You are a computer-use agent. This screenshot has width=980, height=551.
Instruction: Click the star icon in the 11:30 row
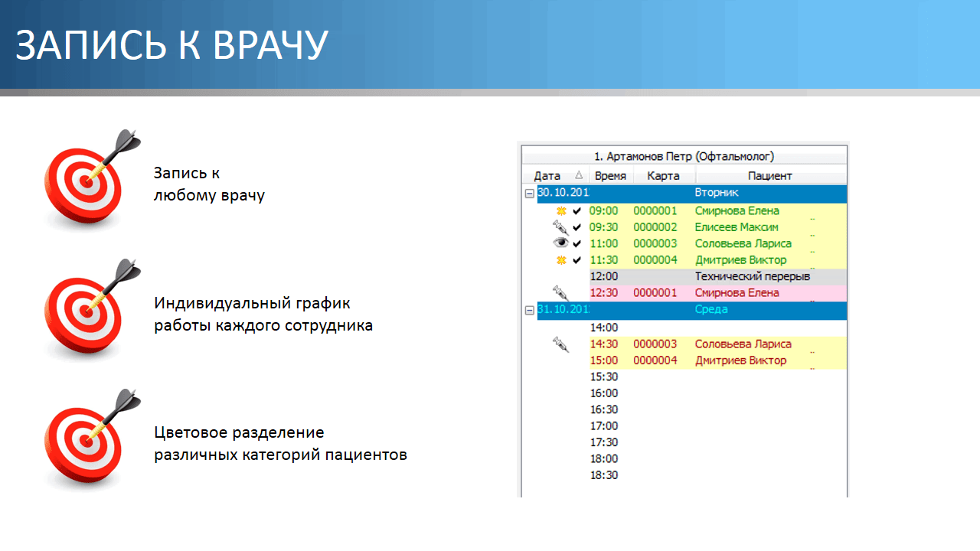[561, 260]
